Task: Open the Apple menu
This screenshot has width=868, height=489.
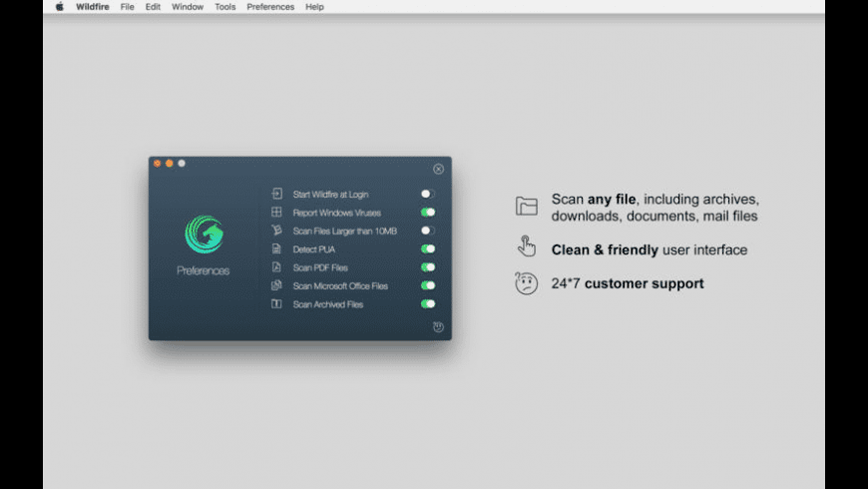Action: [59, 7]
